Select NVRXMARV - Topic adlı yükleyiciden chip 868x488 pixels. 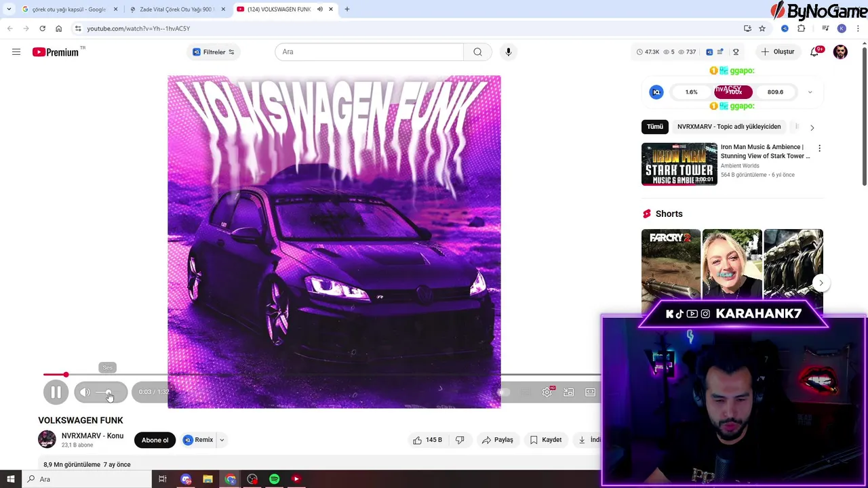[x=729, y=127]
